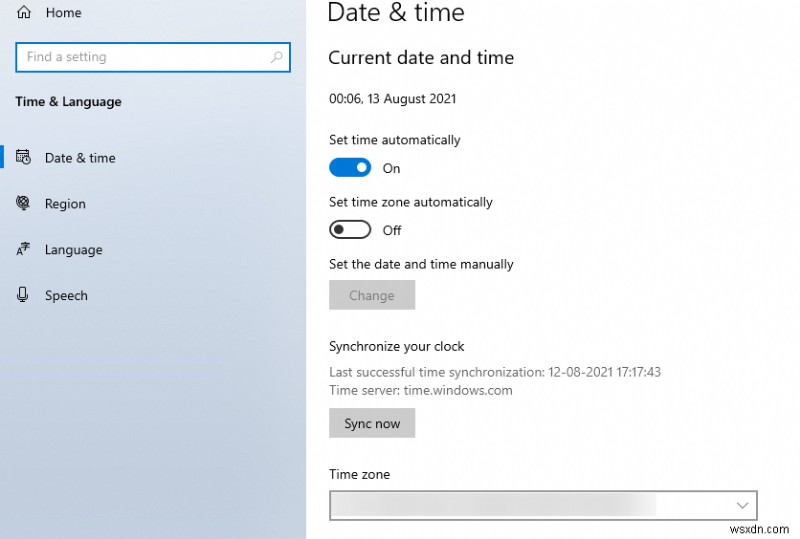800x539 pixels.
Task: Click the Speech microphone icon
Action: click(x=22, y=295)
